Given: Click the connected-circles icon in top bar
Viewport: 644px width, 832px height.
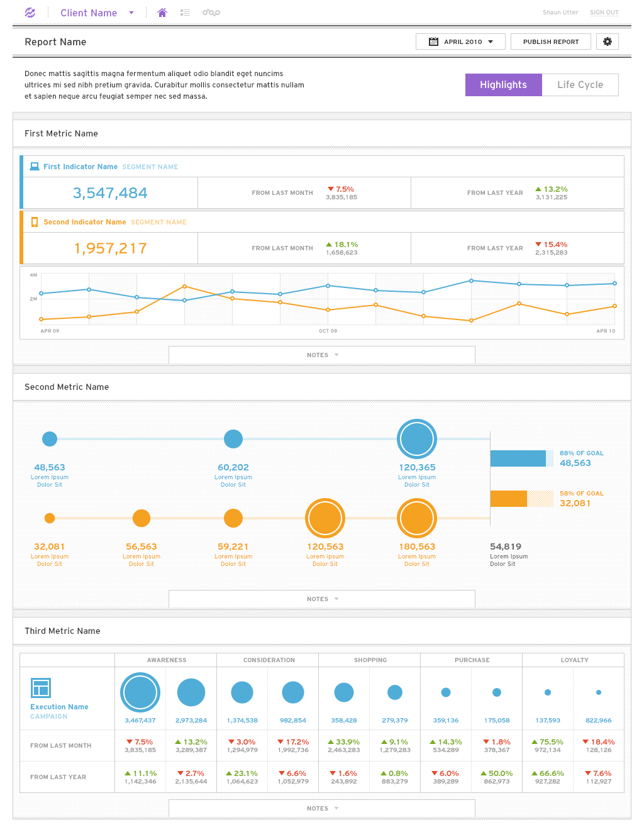Looking at the screenshot, I should 211,13.
